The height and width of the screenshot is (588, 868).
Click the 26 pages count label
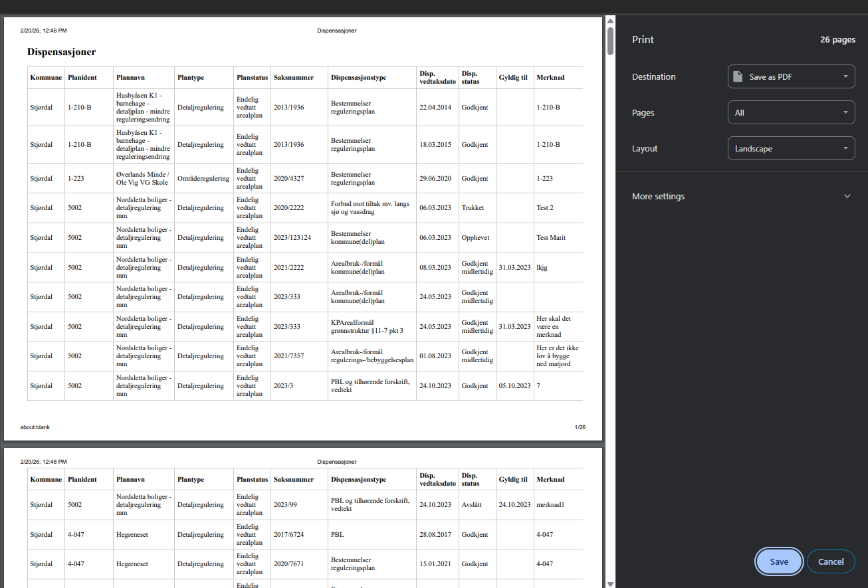click(837, 40)
